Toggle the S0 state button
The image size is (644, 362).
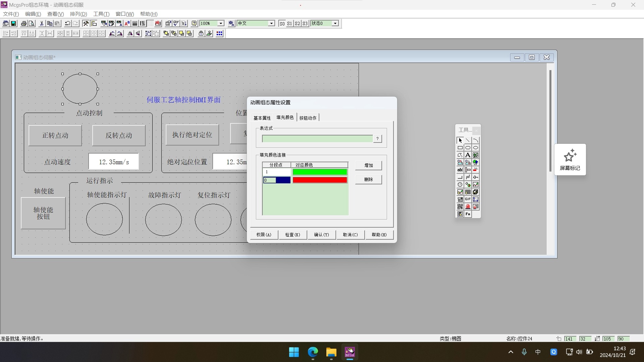282,23
